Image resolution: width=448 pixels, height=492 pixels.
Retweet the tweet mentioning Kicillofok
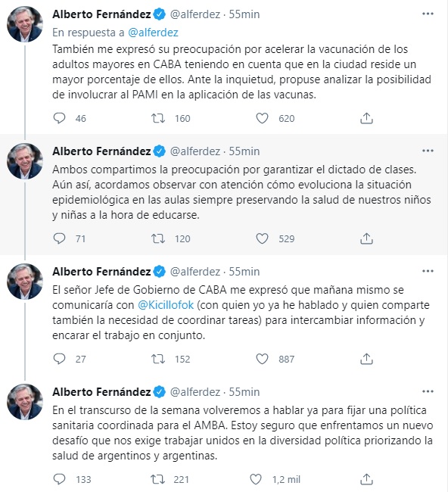click(x=158, y=359)
